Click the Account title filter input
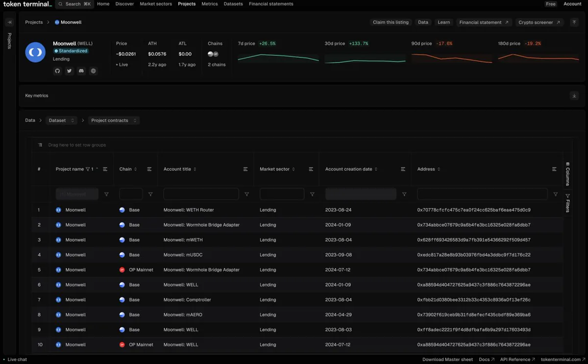 [201, 194]
